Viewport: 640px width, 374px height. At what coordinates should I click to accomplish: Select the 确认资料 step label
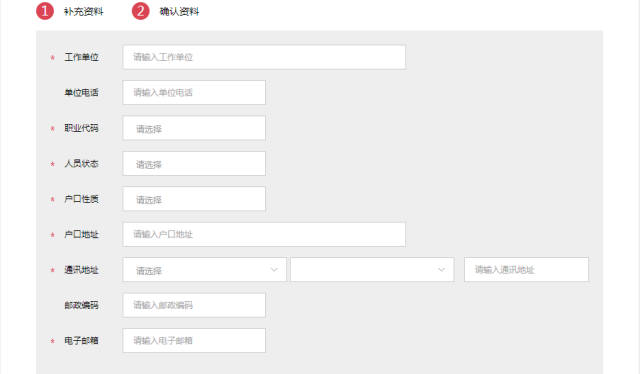(x=179, y=11)
